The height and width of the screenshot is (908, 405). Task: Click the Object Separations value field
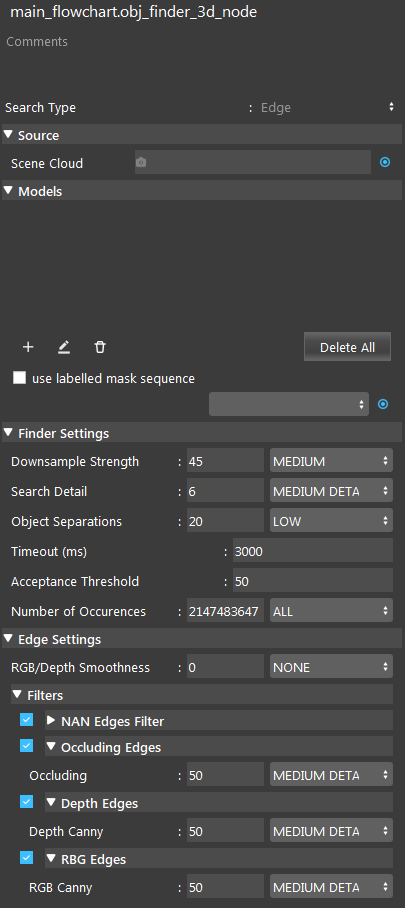(x=225, y=521)
